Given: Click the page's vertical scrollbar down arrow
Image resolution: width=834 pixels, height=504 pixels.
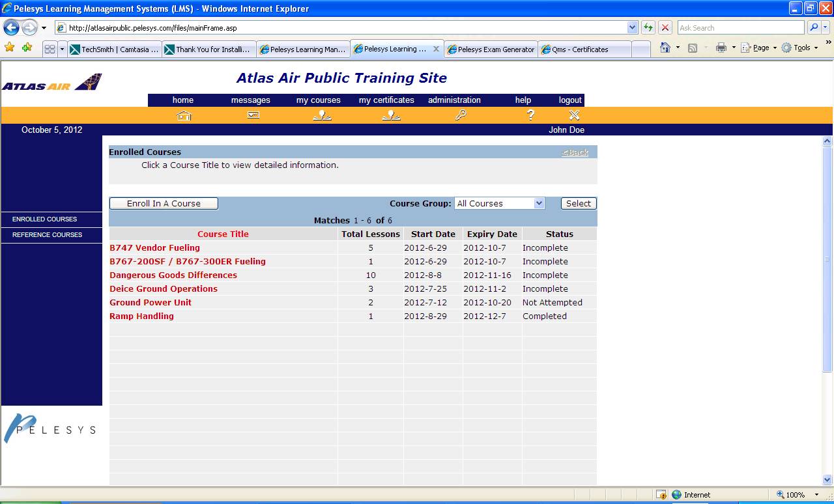Looking at the screenshot, I should coord(827,480).
